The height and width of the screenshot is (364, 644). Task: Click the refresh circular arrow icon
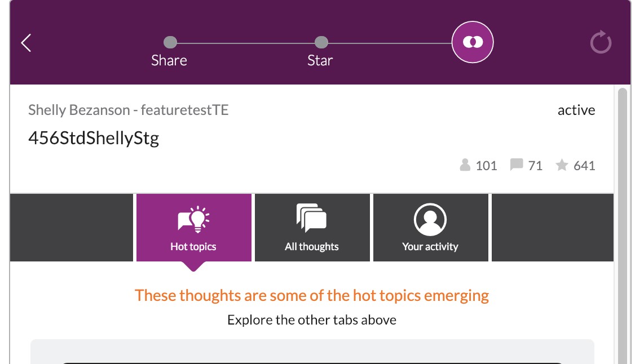601,42
